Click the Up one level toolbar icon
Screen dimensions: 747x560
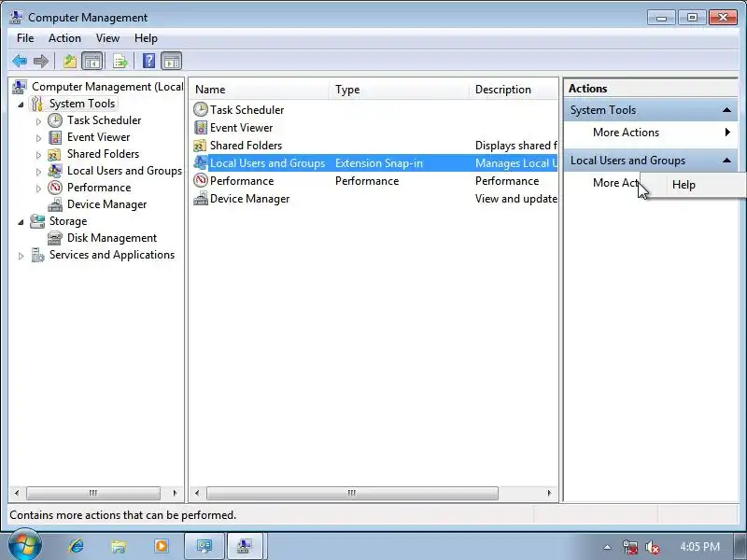pyautogui.click(x=70, y=61)
